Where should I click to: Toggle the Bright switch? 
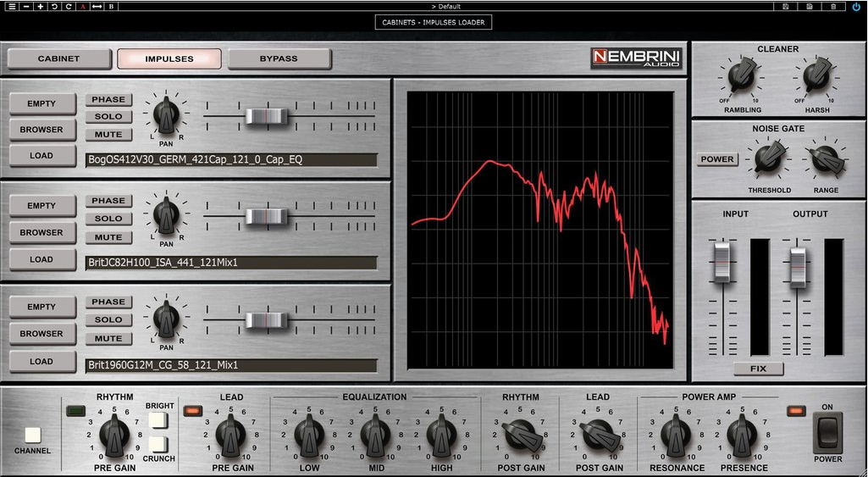[159, 420]
